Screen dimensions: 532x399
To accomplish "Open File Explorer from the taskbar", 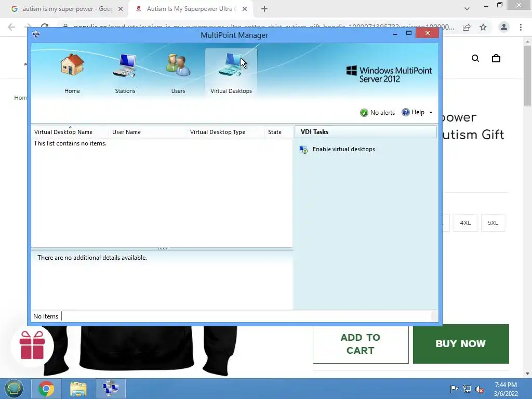I will (78, 389).
